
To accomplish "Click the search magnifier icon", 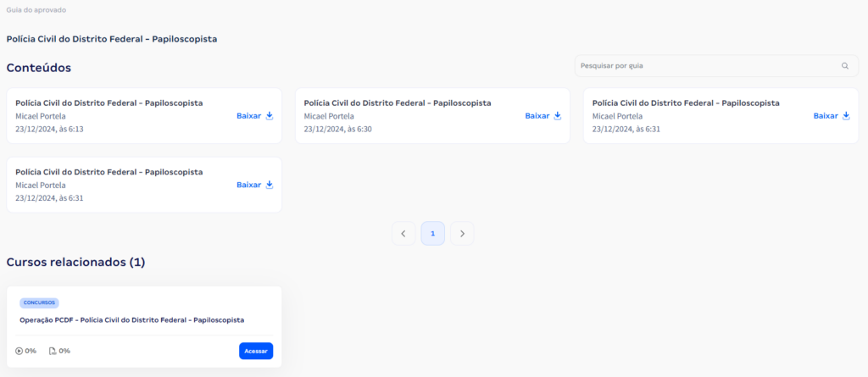I will [845, 66].
